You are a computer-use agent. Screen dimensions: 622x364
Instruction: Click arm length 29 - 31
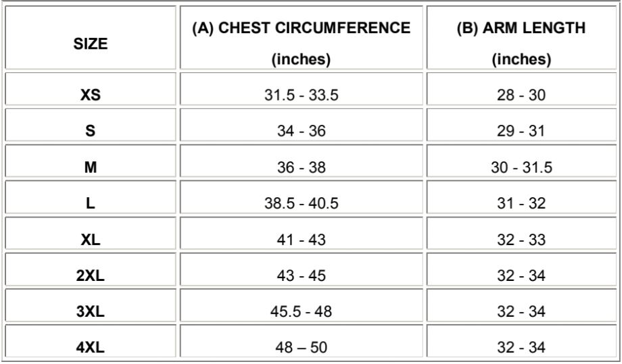[521, 131]
